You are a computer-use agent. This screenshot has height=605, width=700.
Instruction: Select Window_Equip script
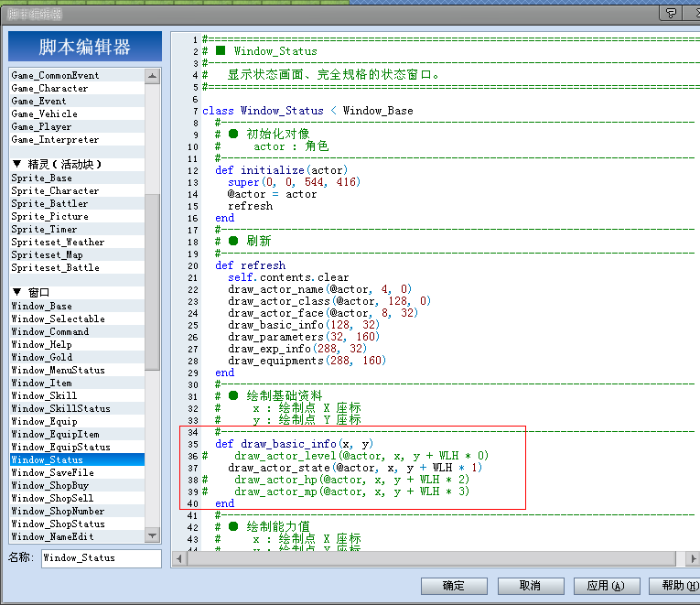tap(77, 422)
